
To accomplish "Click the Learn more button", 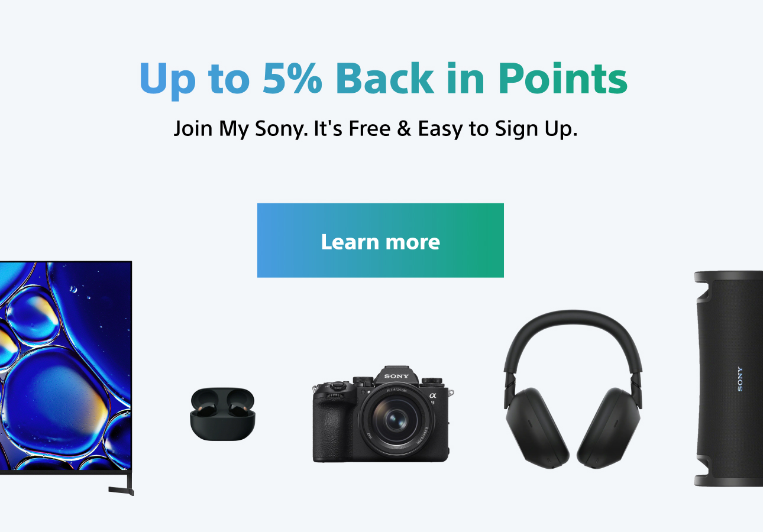I will click(x=380, y=241).
